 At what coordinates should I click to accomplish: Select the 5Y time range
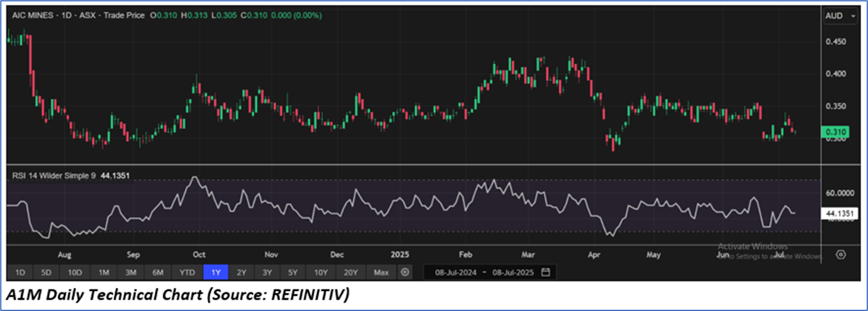click(293, 272)
